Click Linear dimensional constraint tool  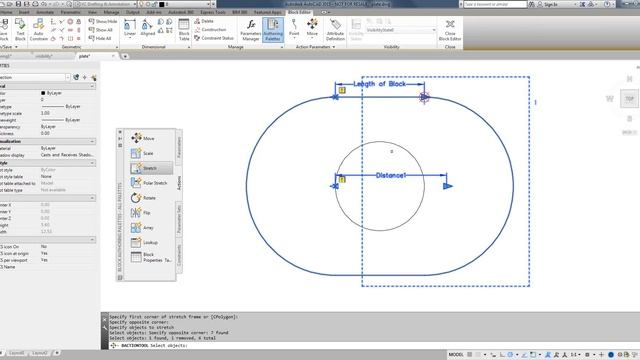click(x=130, y=29)
